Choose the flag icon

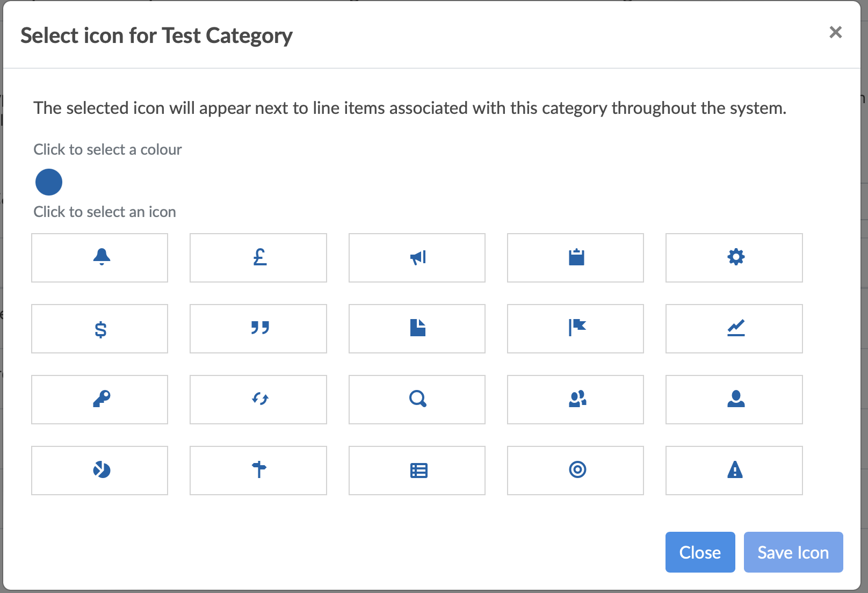[575, 329]
